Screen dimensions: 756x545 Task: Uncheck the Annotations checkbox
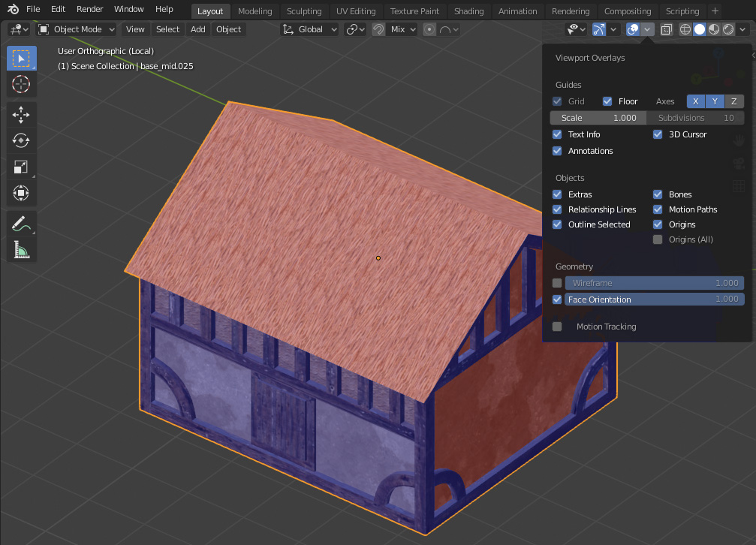[557, 151]
